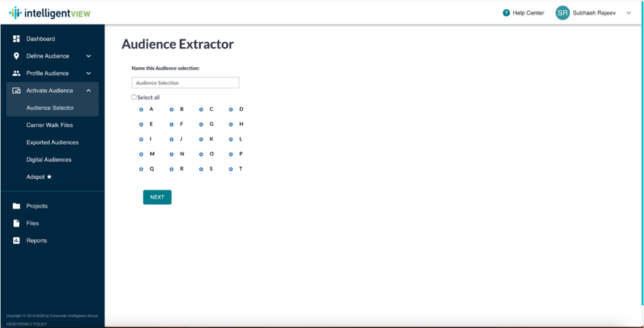Collapse the Activate Audience chevron

click(89, 91)
